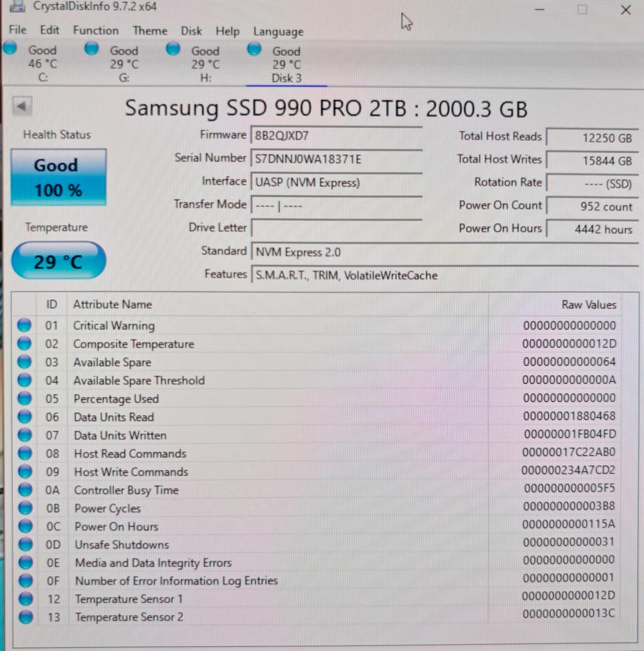644x651 pixels.
Task: Click raw value 00000001880468
Action: point(570,416)
